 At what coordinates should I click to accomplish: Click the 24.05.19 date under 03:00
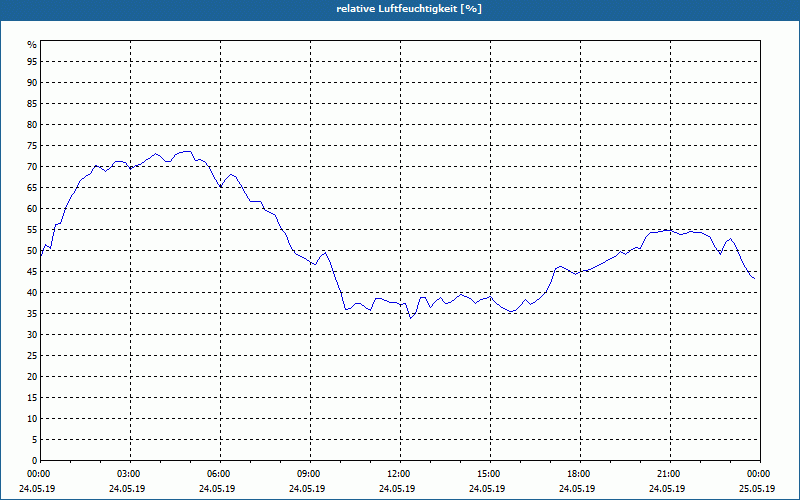point(127,489)
